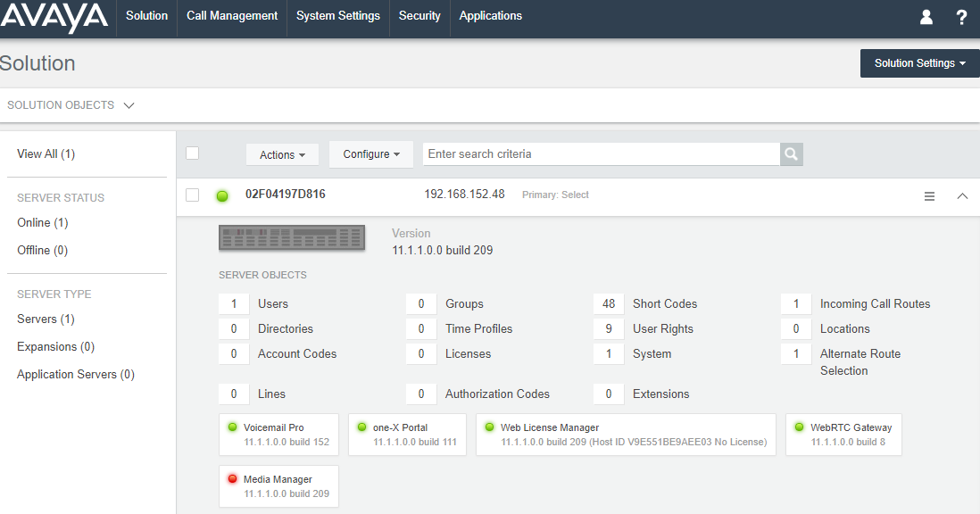Select the View All (1) filter
Image resolution: width=980 pixels, height=514 pixels.
[x=46, y=153]
